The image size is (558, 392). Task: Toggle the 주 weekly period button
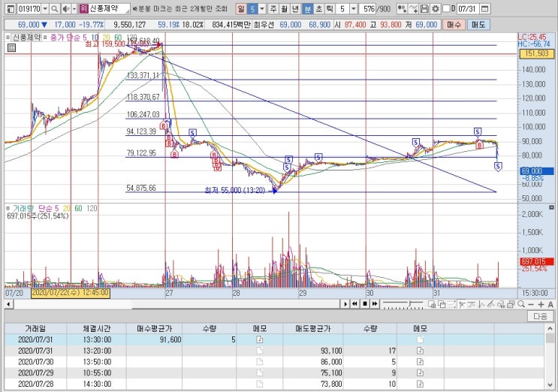273,9
